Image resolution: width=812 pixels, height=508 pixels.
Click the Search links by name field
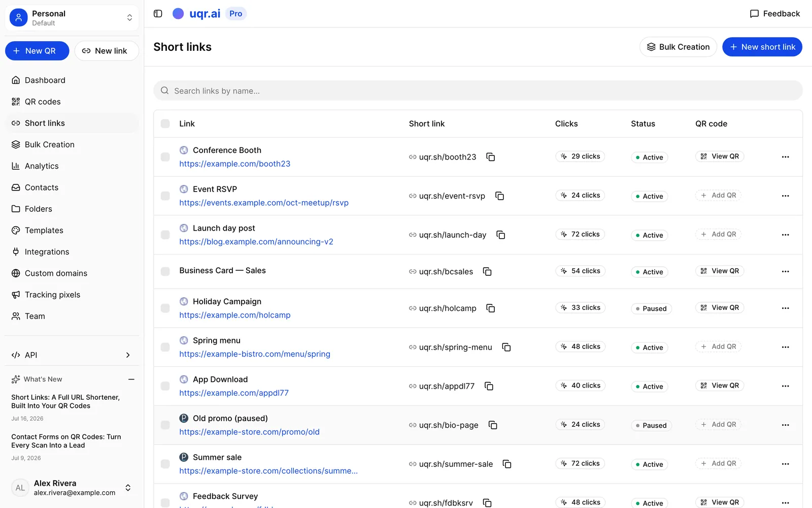(478, 91)
